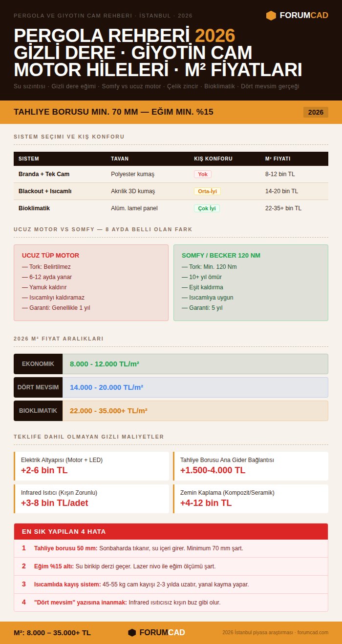Click the '8-12 bin TL' price cell

pyautogui.click(x=280, y=174)
